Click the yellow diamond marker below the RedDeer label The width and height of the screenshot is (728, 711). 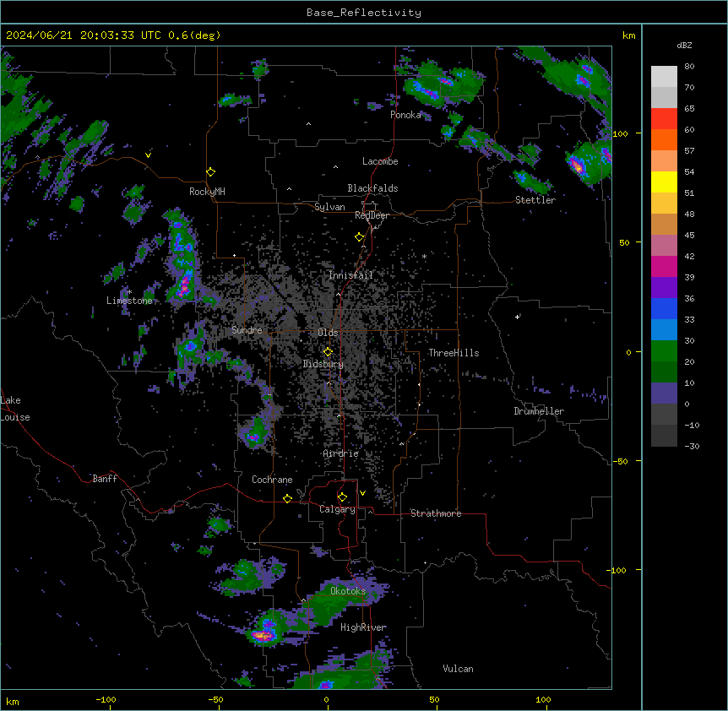pyautogui.click(x=360, y=237)
